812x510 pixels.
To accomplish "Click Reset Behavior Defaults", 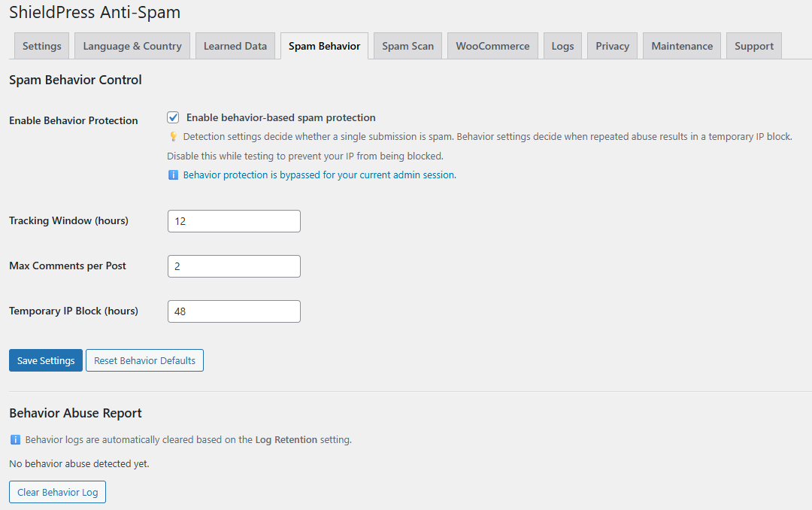I will click(x=144, y=360).
